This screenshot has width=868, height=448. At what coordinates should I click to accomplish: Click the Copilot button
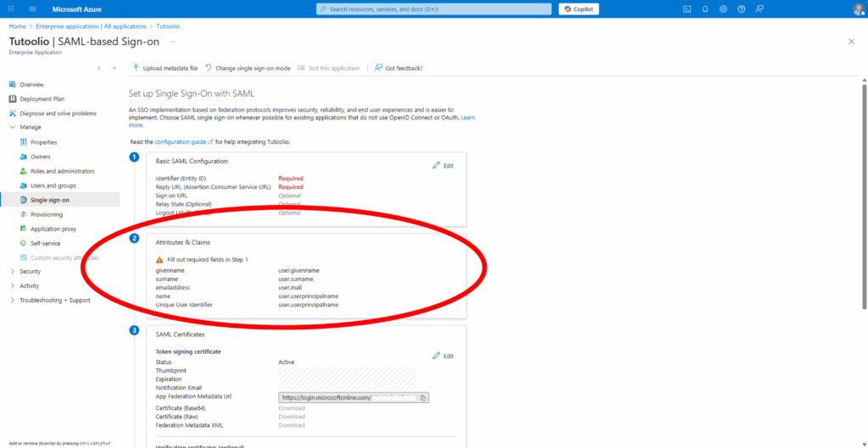click(579, 8)
